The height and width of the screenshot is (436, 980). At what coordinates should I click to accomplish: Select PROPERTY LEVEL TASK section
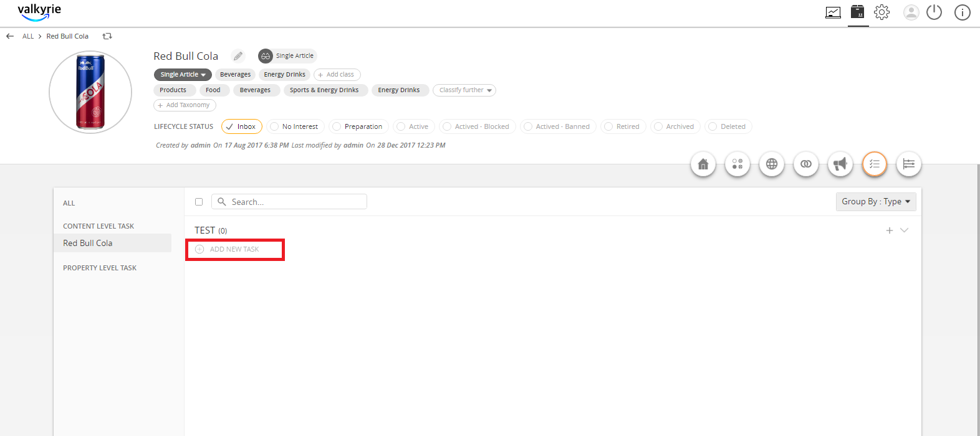pos(100,268)
